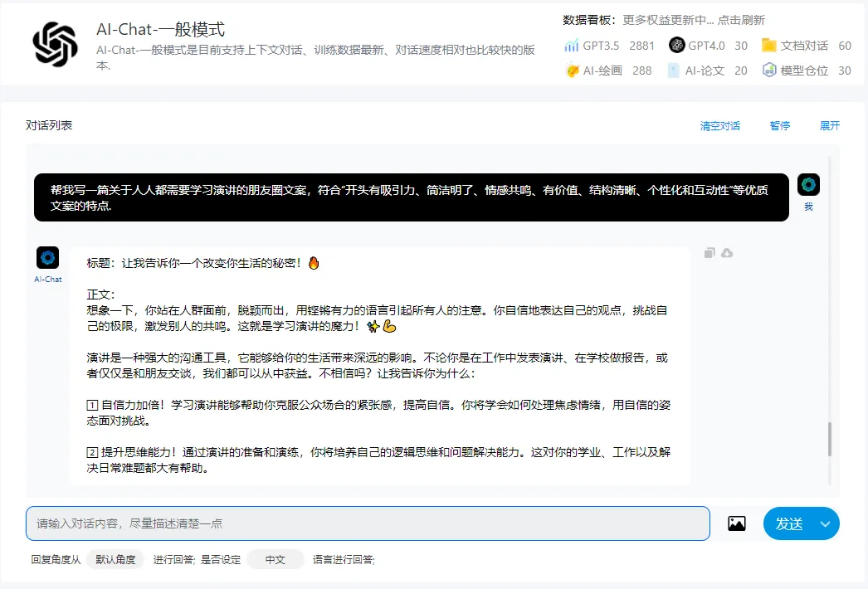
Task: Click the GPT3.5 bar chart icon
Action: pos(572,46)
